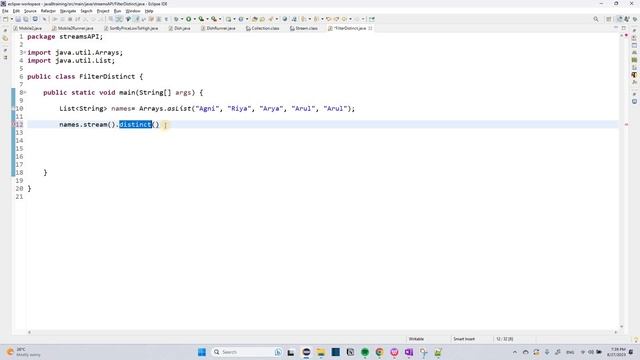Open the Edit menu
This screenshot has width=640, height=360.
pos(16,11)
